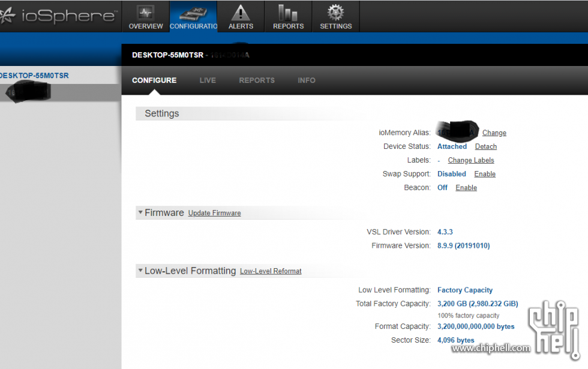The image size is (588, 369).
Task: Select DESKTOP-55M0TSR host in sidebar
Action: point(35,76)
